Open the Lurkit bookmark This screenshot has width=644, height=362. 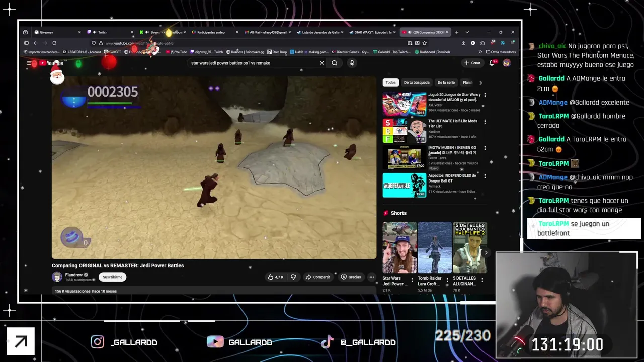[297, 52]
